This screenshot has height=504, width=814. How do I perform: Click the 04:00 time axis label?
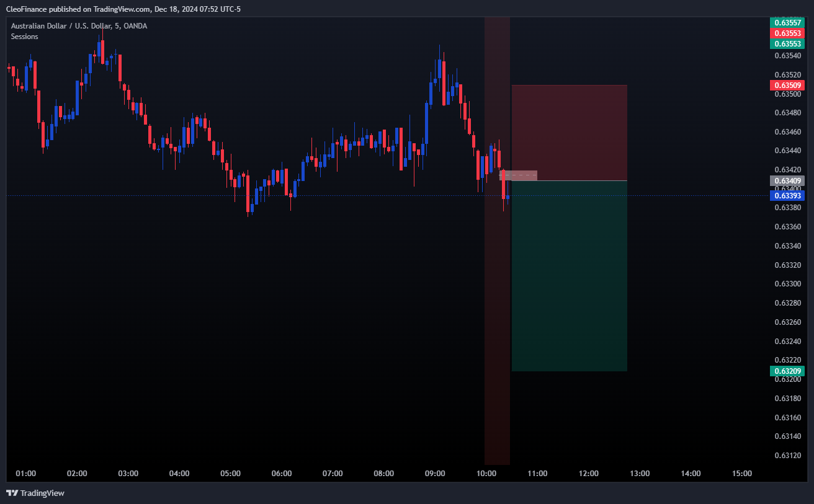179,474
